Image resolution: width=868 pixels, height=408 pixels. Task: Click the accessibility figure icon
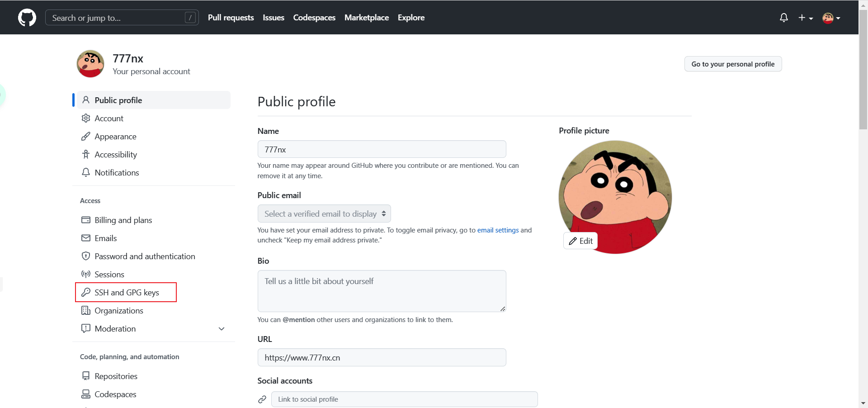86,154
